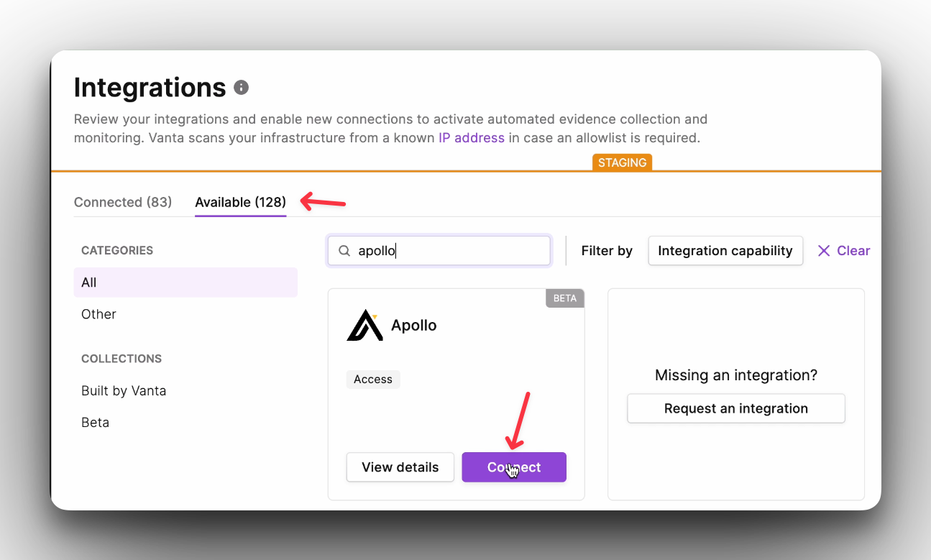931x560 pixels.
Task: Choose the Other category
Action: point(98,314)
